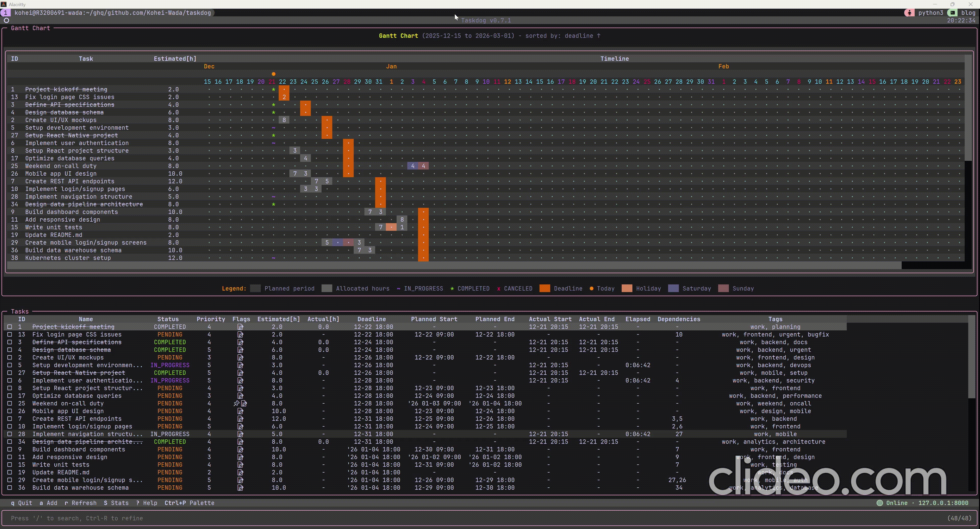Sort table by Priority column header
Screen dimensions: 980x529
coord(210,319)
